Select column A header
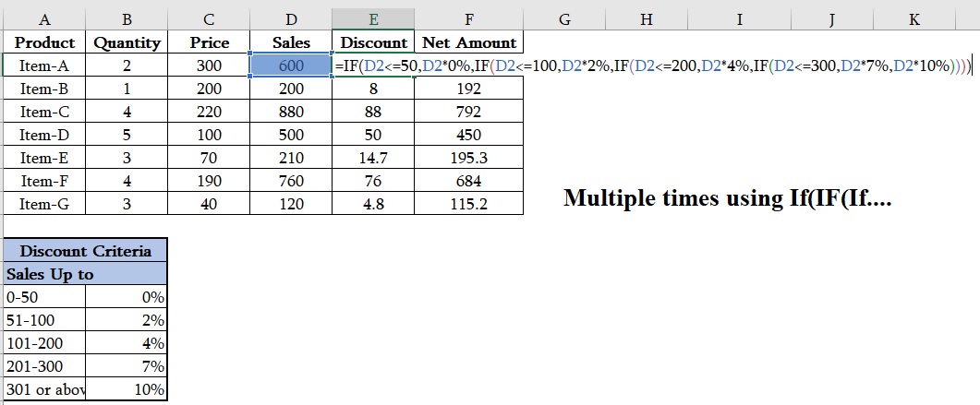The width and height of the screenshot is (980, 405). pos(44,19)
